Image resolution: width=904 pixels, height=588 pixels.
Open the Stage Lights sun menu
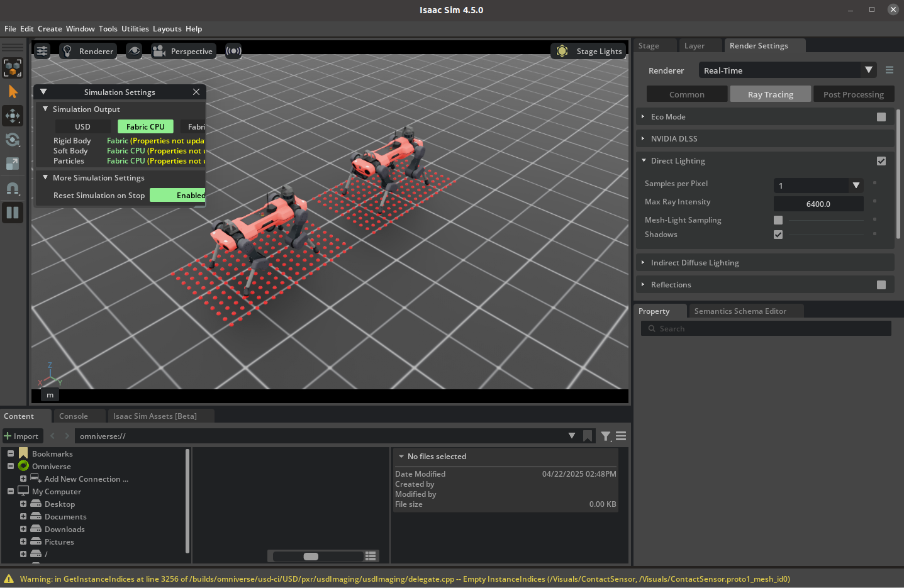tap(588, 51)
